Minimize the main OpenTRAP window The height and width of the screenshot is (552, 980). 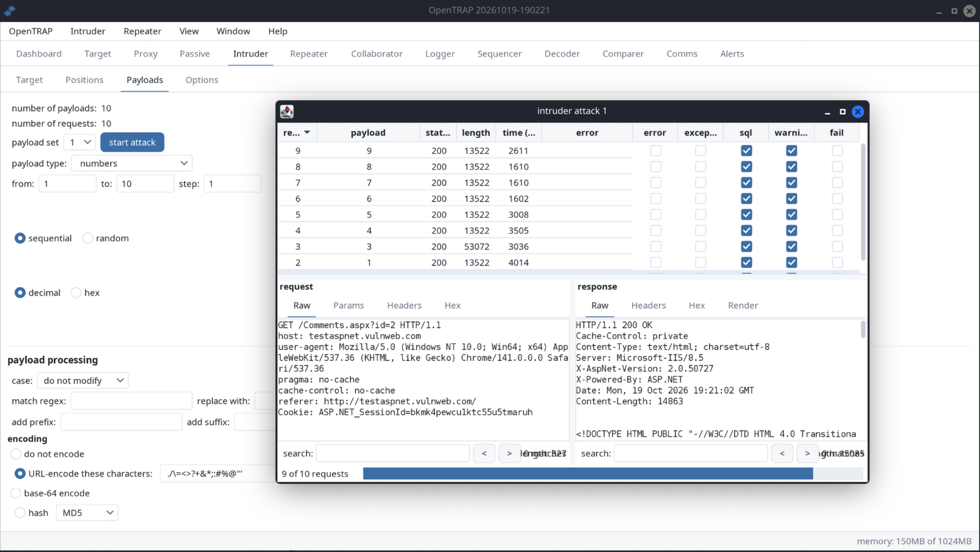pos(939,11)
